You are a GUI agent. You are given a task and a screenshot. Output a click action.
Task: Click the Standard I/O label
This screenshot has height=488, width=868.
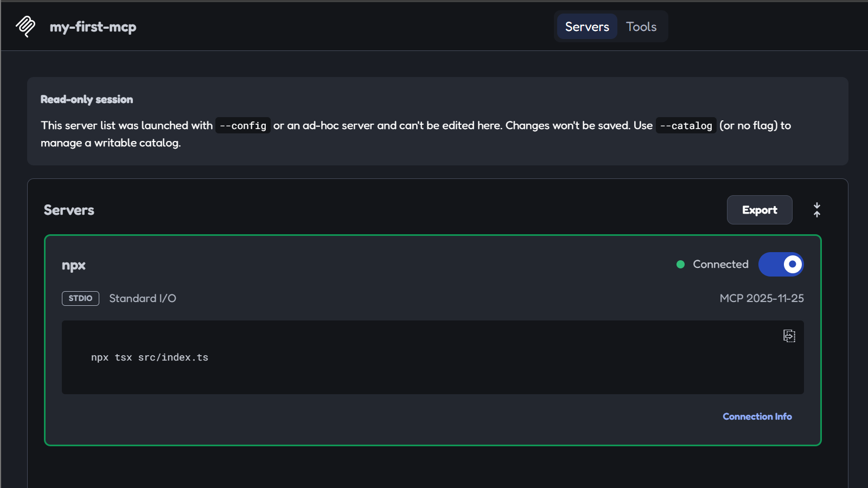143,298
